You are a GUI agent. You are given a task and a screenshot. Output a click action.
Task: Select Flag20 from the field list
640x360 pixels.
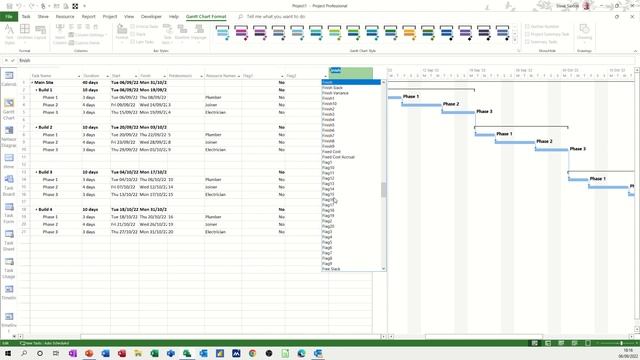[x=328, y=227]
